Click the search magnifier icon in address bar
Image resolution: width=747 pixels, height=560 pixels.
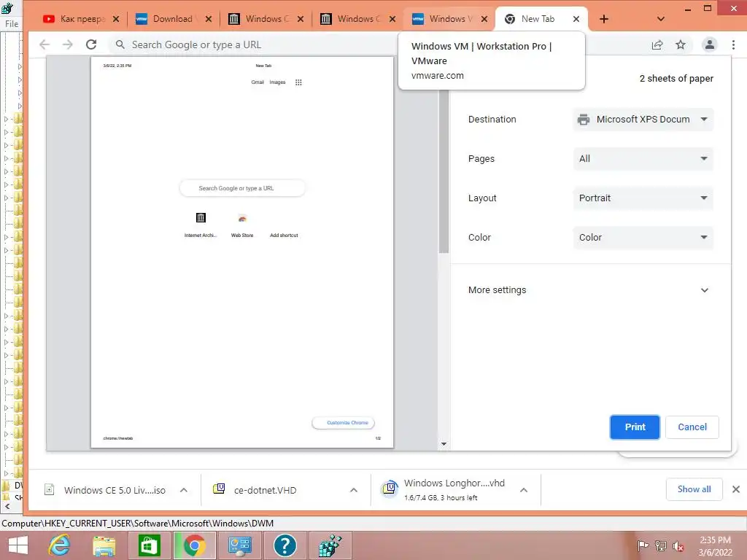tap(120, 44)
